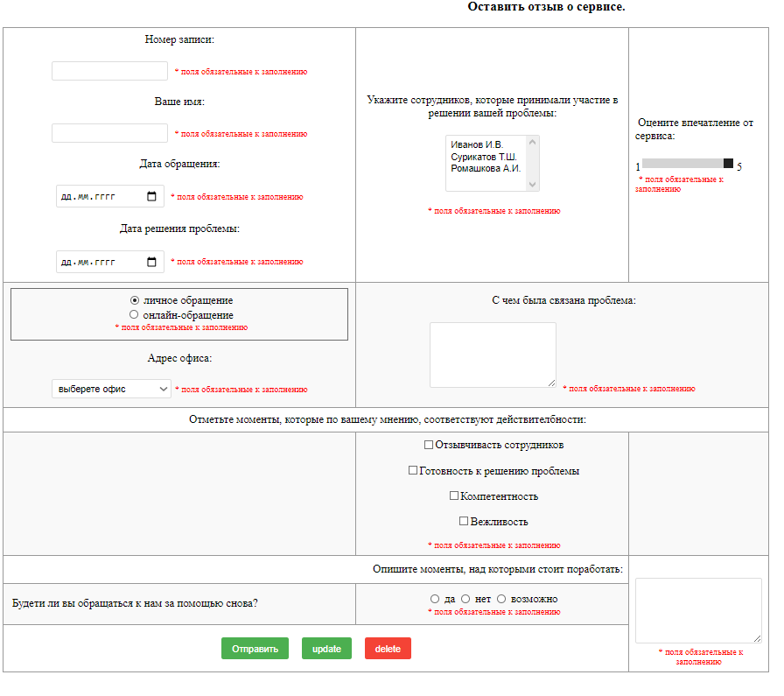Select Иванов И.В. from employee list
The height and width of the screenshot is (696, 784).
point(477,144)
